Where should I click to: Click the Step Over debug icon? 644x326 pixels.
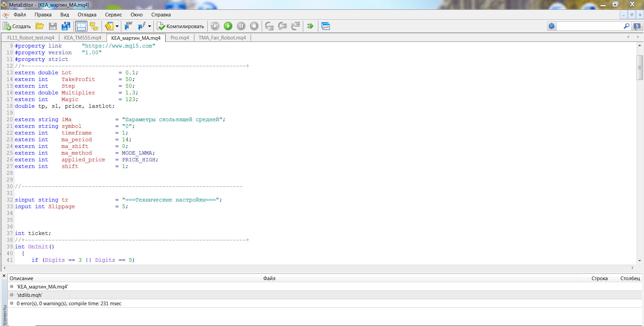[x=282, y=26]
